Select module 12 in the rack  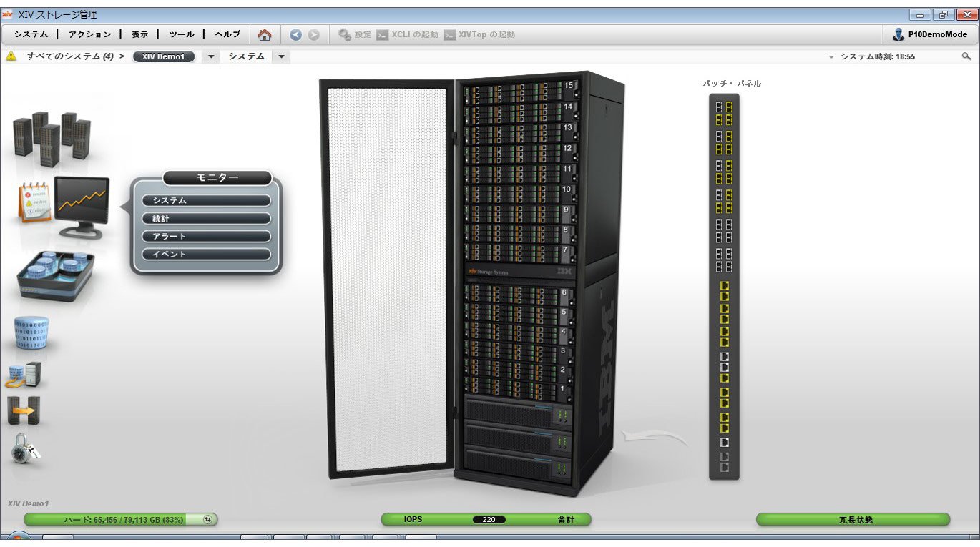[521, 154]
